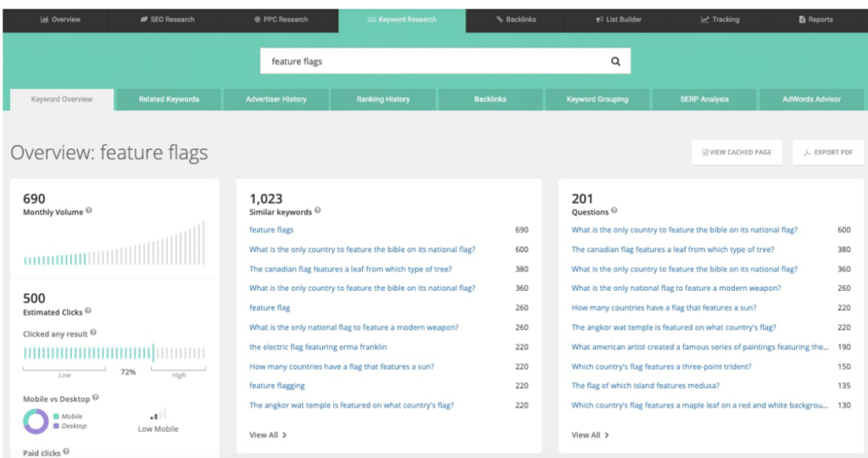Open 'the electric flag featuring erma franklin' link
This screenshot has height=458, width=868.
click(x=318, y=347)
